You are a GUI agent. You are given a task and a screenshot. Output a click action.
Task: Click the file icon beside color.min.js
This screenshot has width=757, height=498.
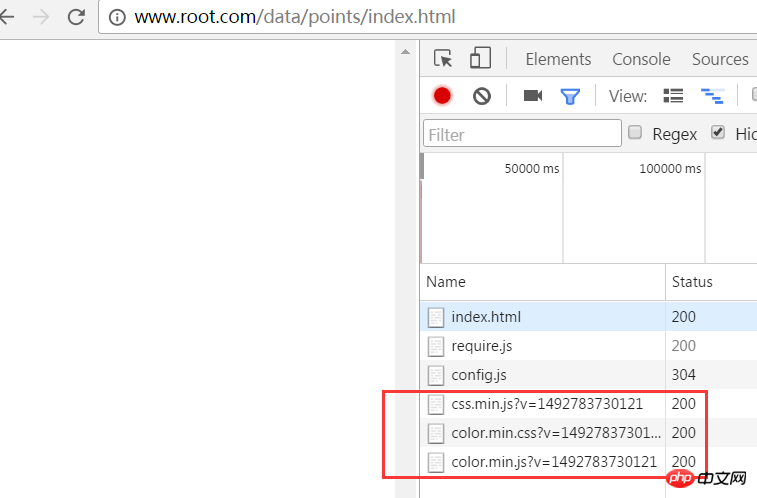coord(436,462)
